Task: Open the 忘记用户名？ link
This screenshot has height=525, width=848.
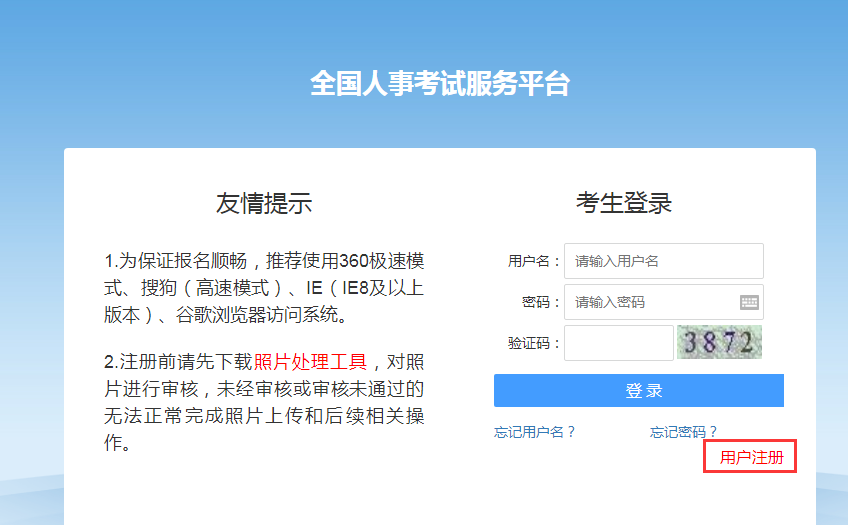Action: pos(535,432)
